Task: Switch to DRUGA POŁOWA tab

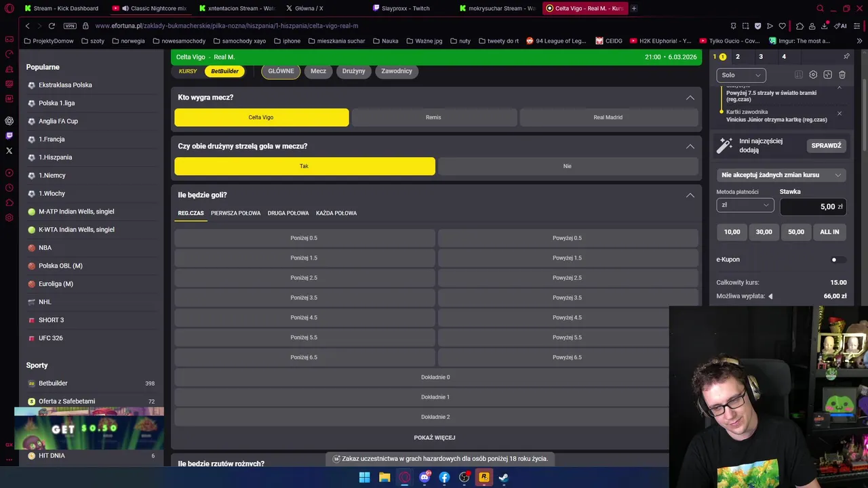Action: [288, 213]
